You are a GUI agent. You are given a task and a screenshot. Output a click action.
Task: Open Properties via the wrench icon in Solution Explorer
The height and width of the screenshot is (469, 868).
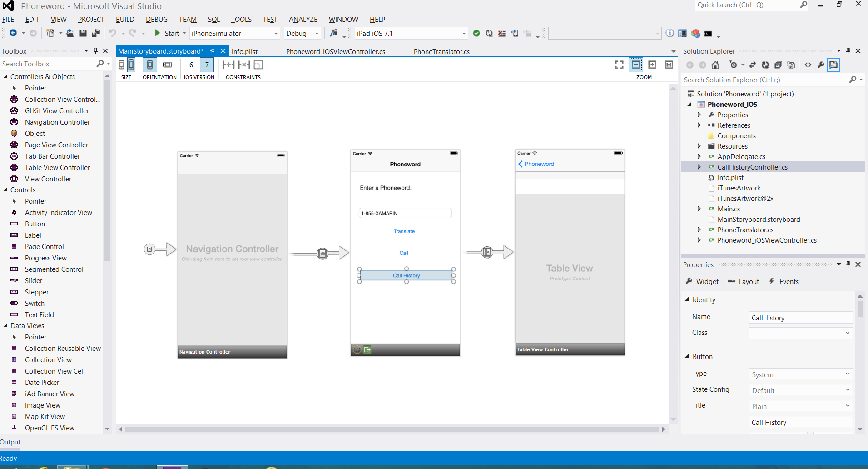(x=821, y=65)
